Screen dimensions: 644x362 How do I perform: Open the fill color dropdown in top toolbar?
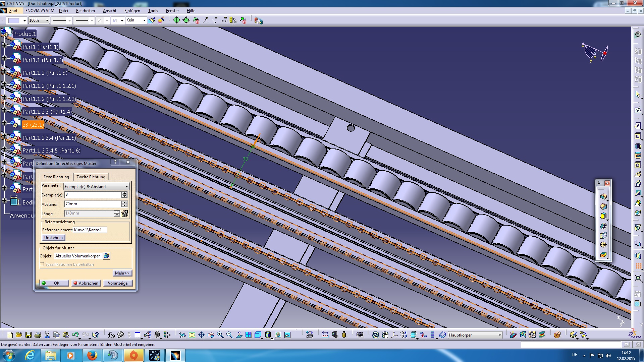(24, 21)
